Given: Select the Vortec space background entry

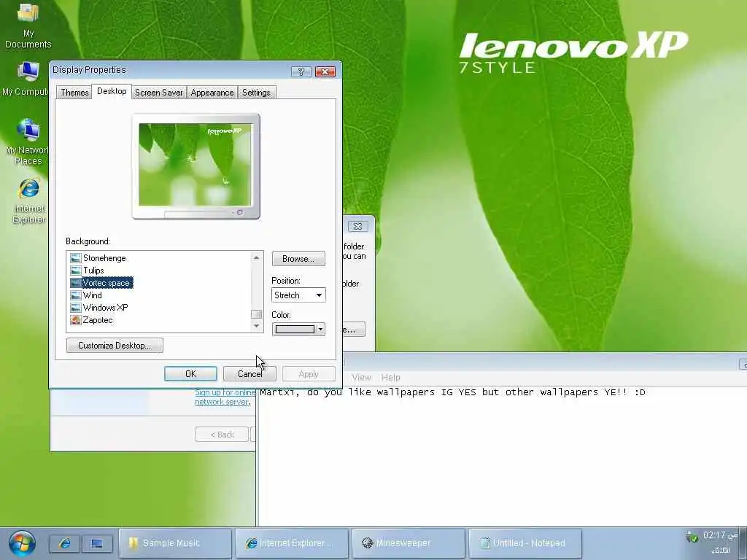Looking at the screenshot, I should click(106, 283).
